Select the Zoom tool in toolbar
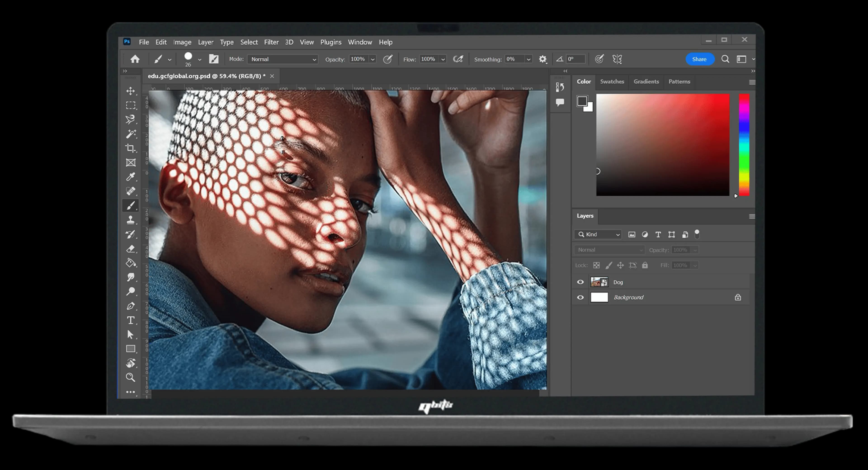This screenshot has width=868, height=470. [x=130, y=377]
